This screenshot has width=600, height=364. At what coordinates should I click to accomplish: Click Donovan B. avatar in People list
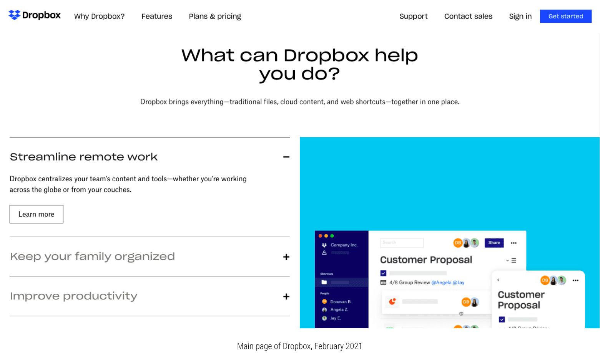(324, 302)
